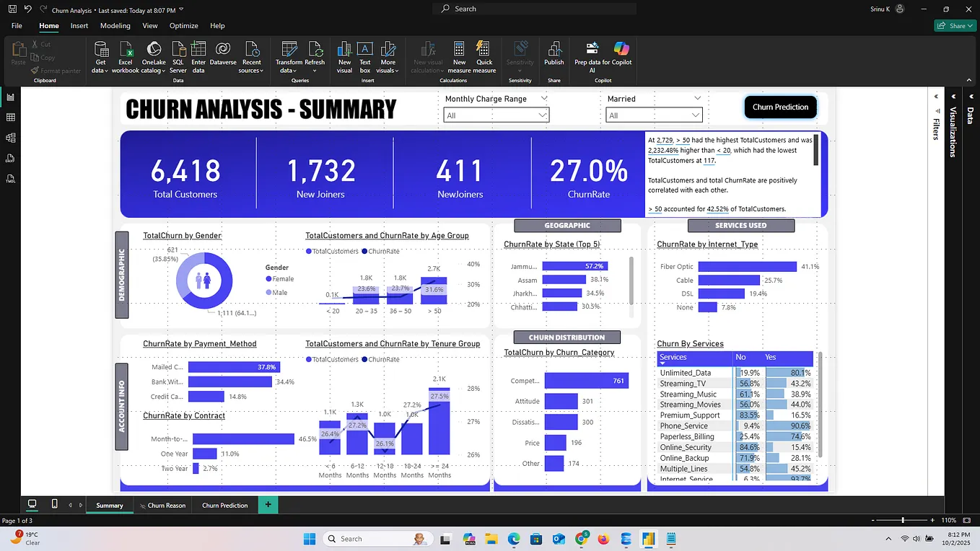980x551 pixels.
Task: Switch to the Table view
Action: [x=11, y=118]
